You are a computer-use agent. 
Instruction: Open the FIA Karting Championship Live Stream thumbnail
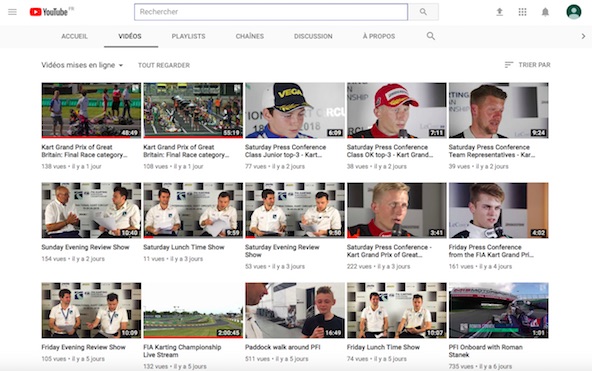(x=193, y=310)
